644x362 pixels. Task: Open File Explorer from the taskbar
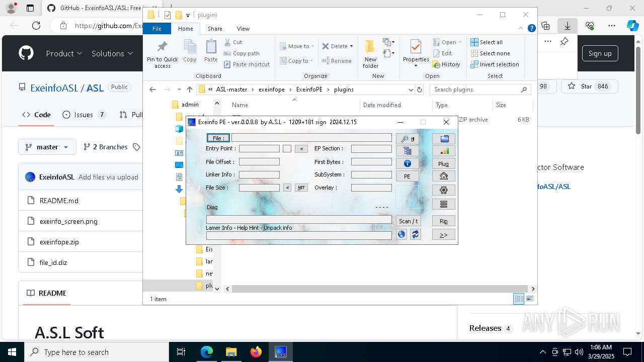[x=231, y=352]
